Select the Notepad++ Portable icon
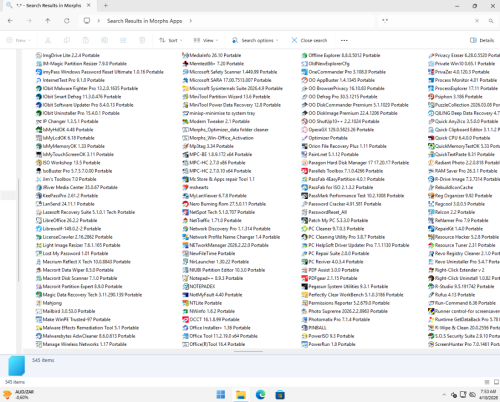The width and height of the screenshot is (500, 402). pyautogui.click(x=185, y=278)
